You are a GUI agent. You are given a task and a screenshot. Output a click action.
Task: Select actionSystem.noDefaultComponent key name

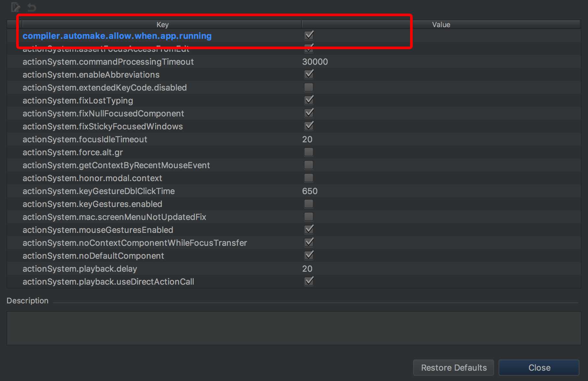pyautogui.click(x=93, y=256)
